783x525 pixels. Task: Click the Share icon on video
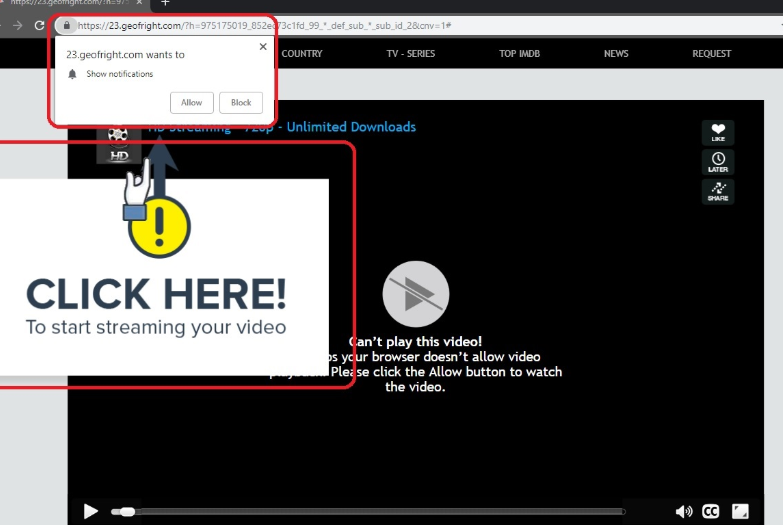pos(717,191)
